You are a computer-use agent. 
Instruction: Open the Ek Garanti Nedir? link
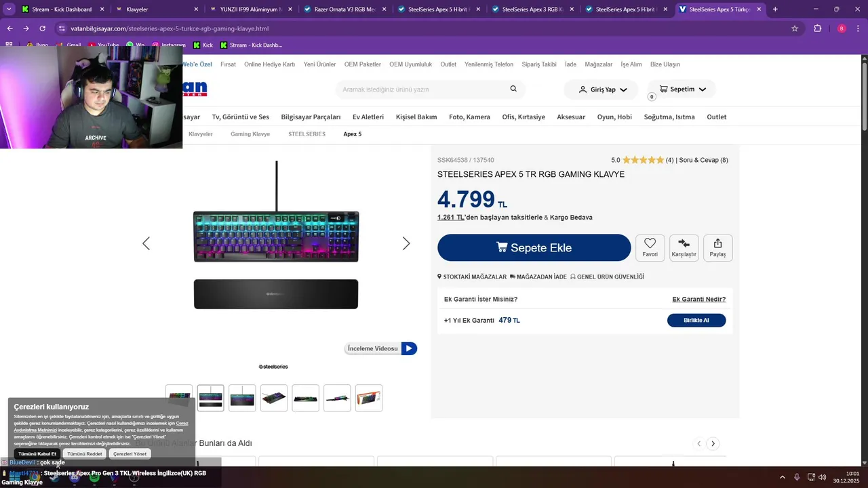tap(698, 299)
